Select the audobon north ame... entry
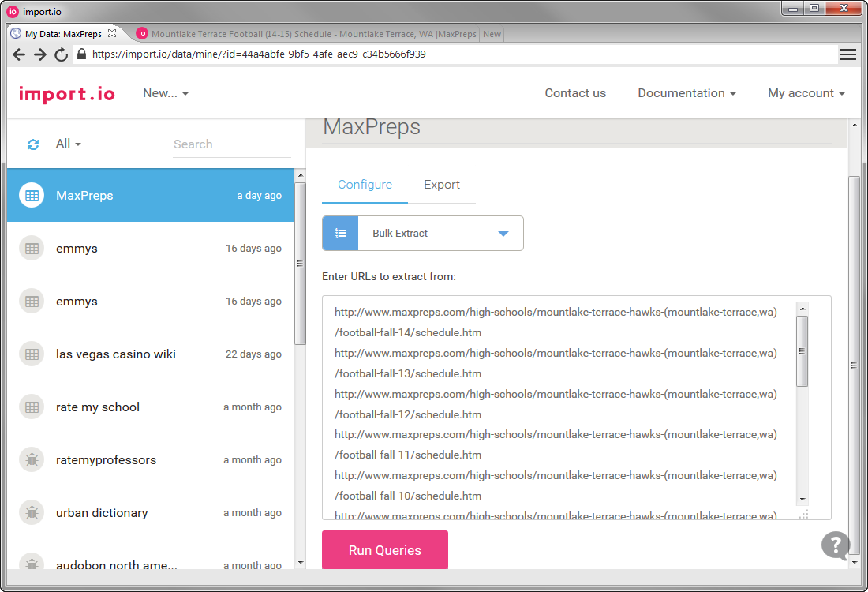868x592 pixels. [x=150, y=560]
